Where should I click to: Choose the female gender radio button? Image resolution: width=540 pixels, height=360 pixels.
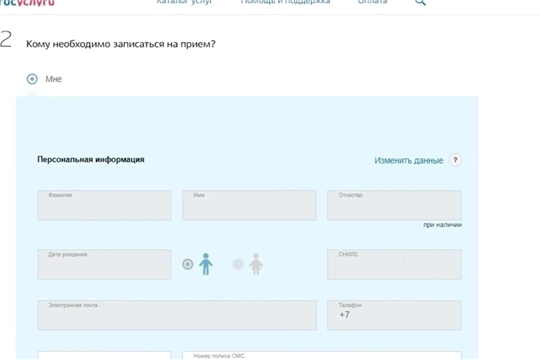tap(238, 264)
